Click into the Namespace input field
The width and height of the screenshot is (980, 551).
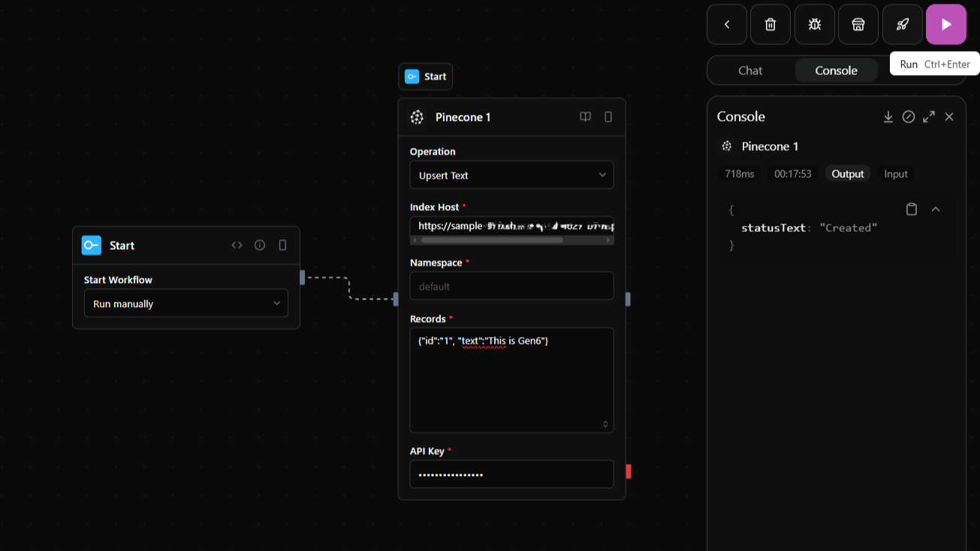[511, 286]
